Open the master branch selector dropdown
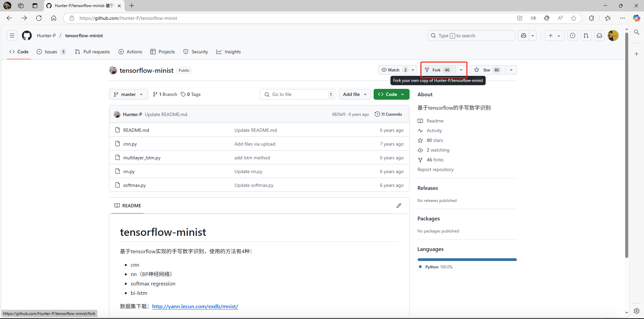 [128, 94]
